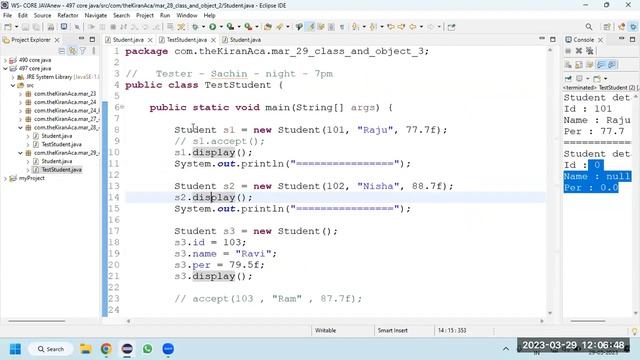Open Windows Start menu

click(x=15, y=349)
